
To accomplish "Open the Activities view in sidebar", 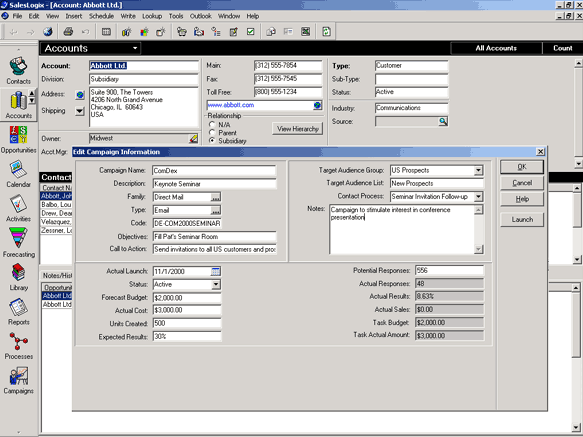I will (18, 208).
